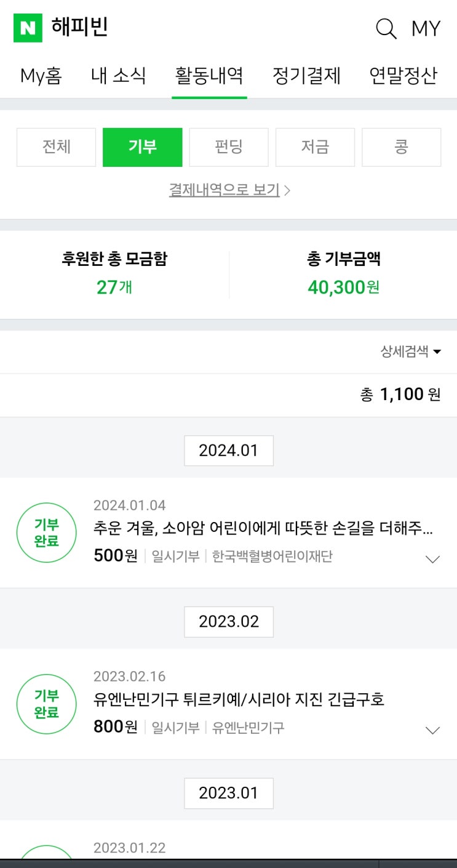Click the green Naver N logo
Image resolution: width=457 pixels, height=868 pixels.
coord(28,28)
